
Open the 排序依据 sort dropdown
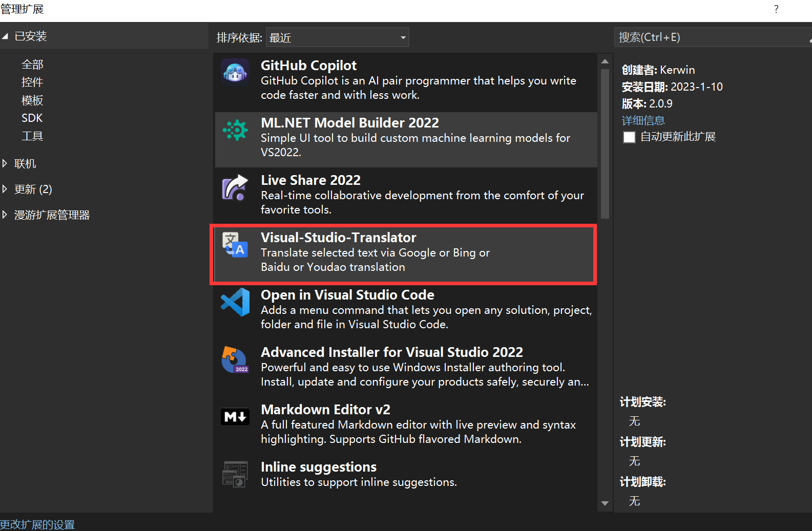pyautogui.click(x=338, y=37)
